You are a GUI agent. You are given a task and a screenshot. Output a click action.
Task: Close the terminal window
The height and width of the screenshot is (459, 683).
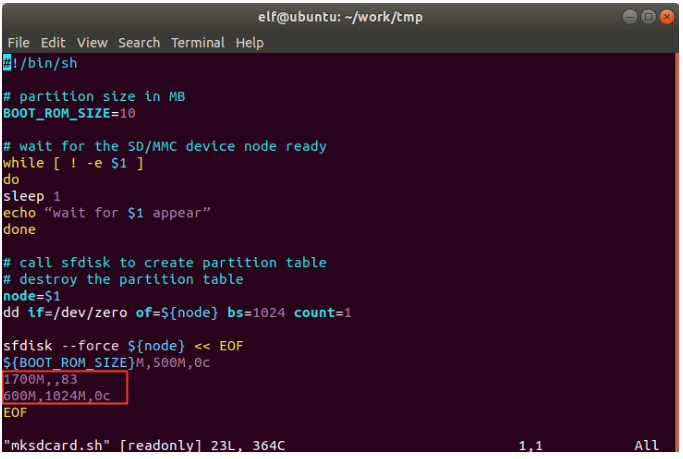pyautogui.click(x=667, y=17)
